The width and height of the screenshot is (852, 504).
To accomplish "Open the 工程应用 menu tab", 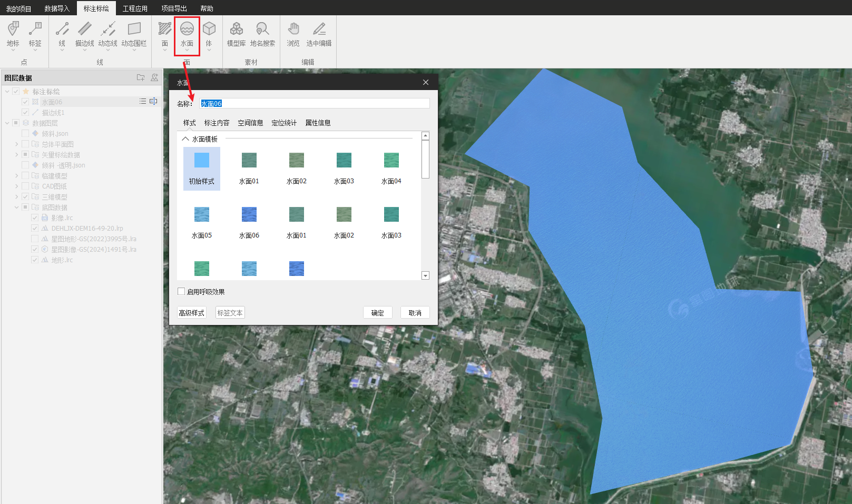I will (135, 8).
